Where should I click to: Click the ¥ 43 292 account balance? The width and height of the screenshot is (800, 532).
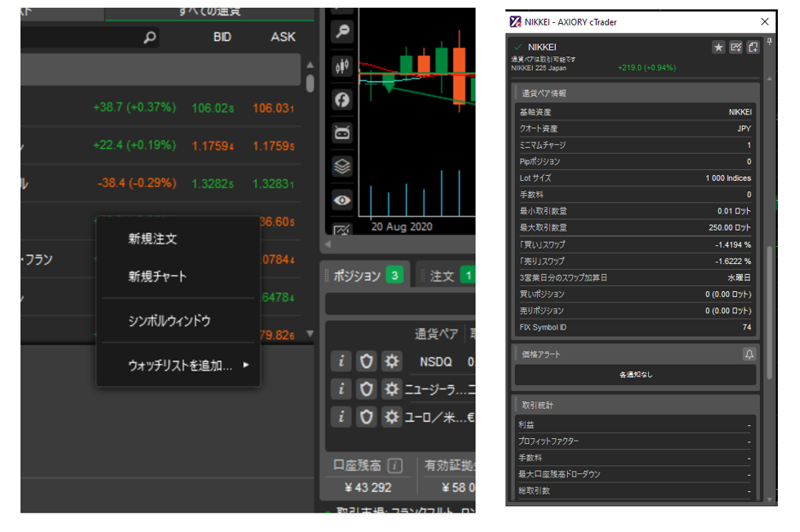pyautogui.click(x=368, y=488)
